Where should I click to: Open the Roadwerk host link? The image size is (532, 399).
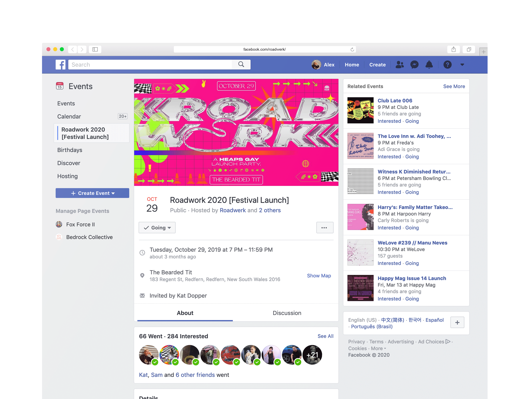(233, 210)
